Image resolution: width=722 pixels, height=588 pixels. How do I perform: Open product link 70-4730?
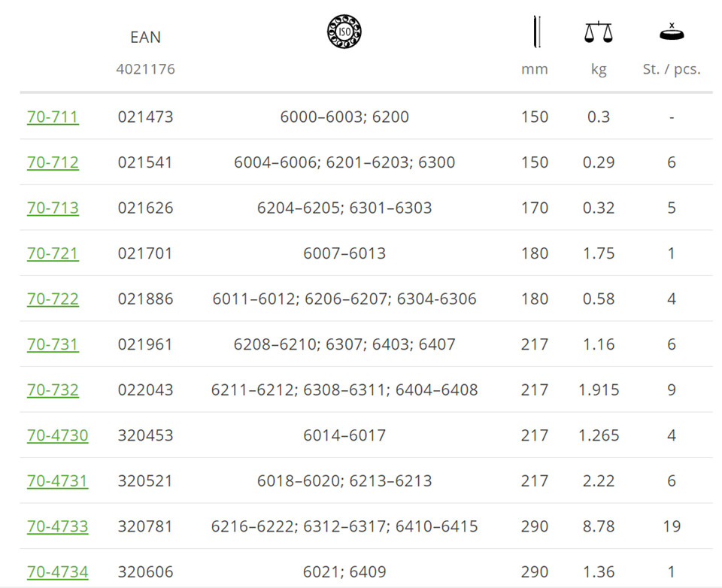[58, 435]
